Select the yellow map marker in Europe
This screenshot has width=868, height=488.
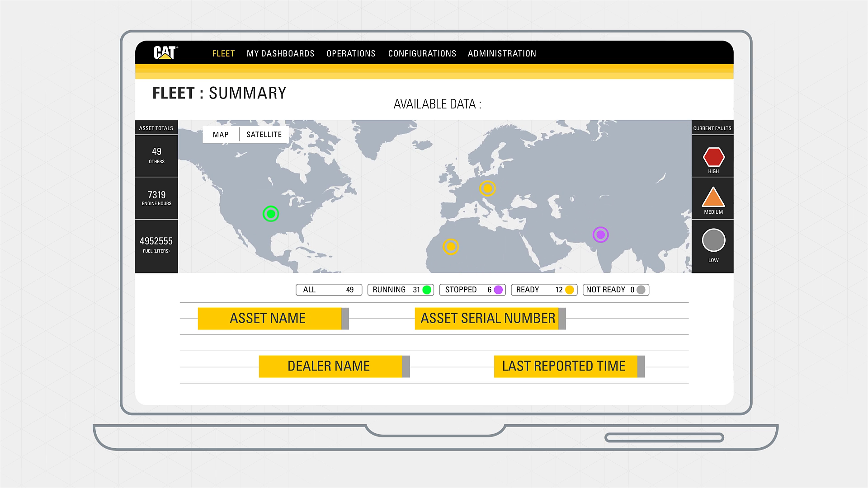click(487, 188)
